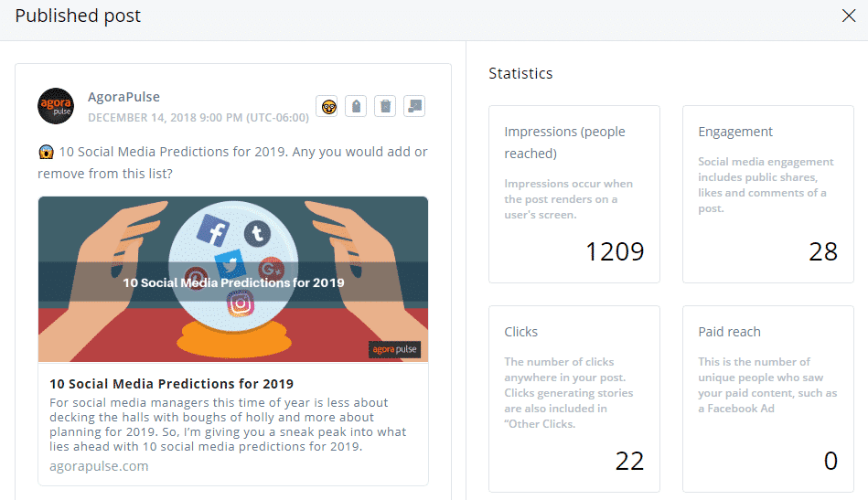Viewport: 868px width, 500px height.
Task: Click the 28 engagement count
Action: click(823, 251)
